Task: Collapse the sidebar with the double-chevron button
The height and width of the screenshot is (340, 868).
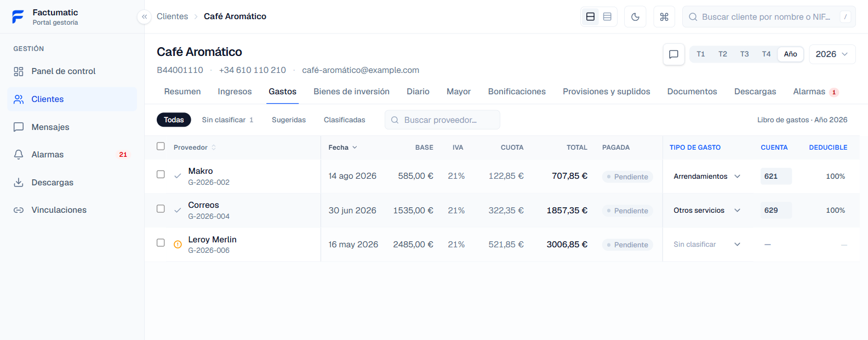Action: [144, 17]
